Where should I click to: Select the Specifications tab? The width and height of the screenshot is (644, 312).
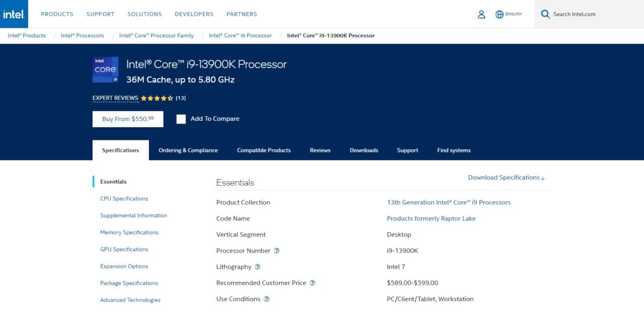(x=121, y=150)
